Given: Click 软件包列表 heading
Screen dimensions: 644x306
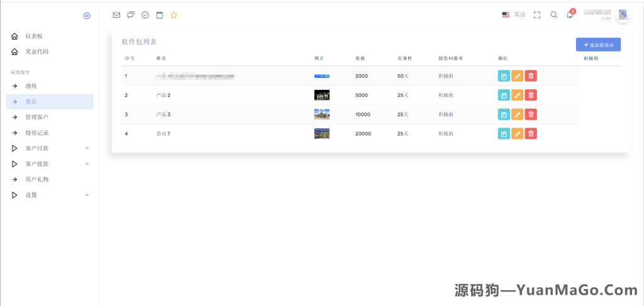Looking at the screenshot, I should click(x=139, y=41).
